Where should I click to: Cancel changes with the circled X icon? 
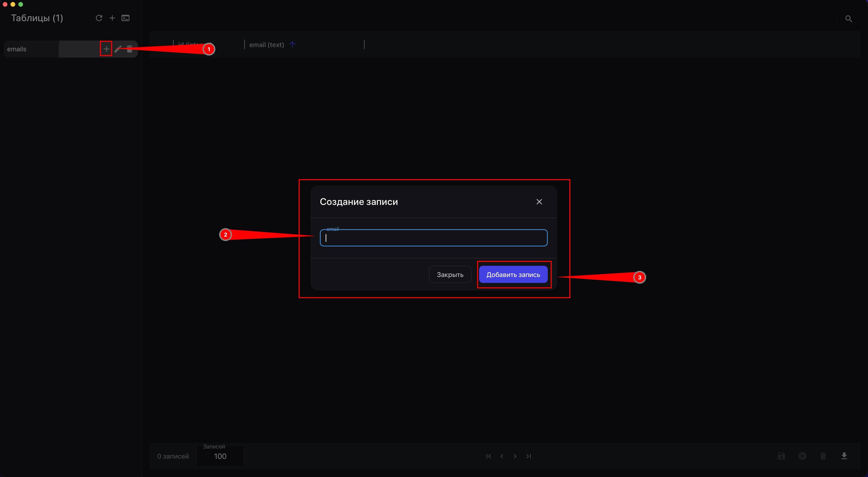(802, 456)
